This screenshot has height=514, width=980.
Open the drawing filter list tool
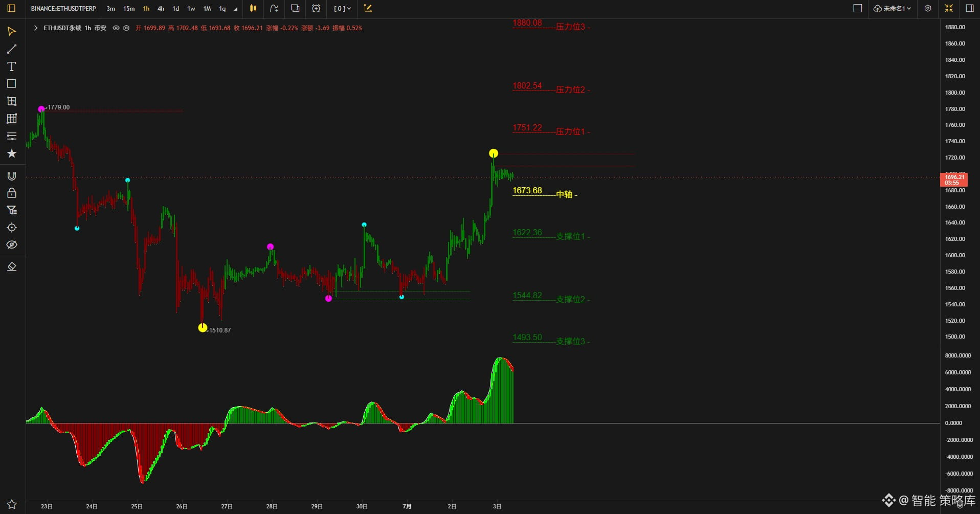coord(12,210)
